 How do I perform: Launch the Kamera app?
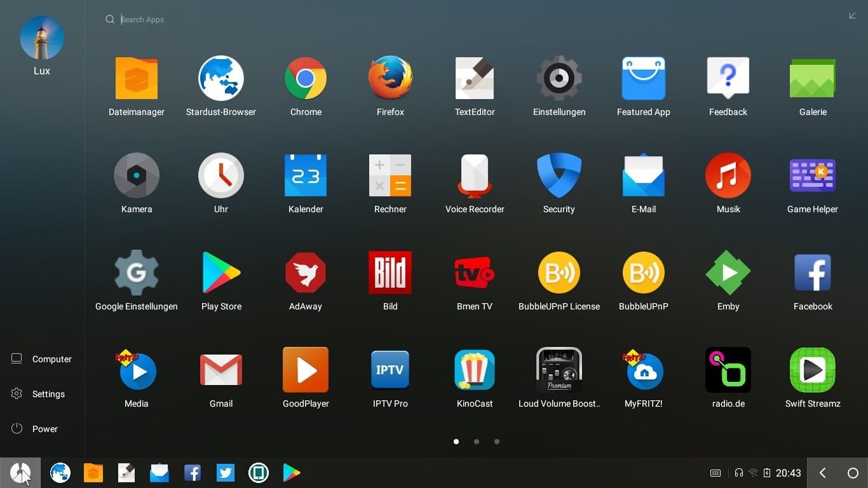pyautogui.click(x=137, y=175)
